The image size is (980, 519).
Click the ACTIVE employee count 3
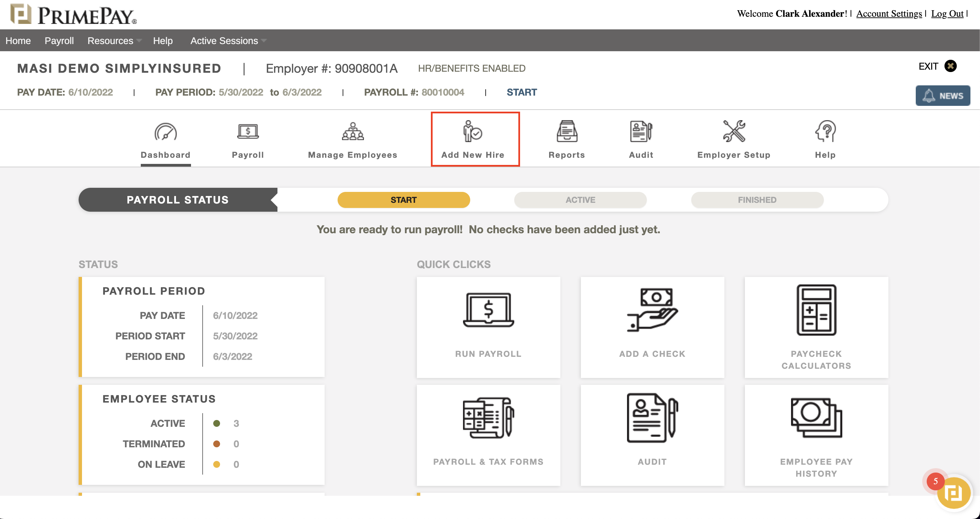coord(236,423)
